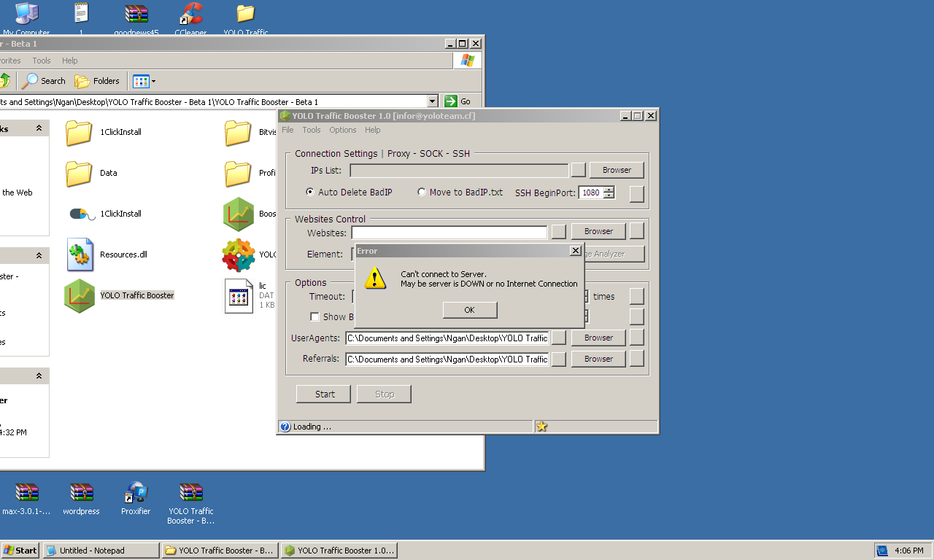The image size is (934, 560).
Task: Click the Up arrow icon in Explorer toolbar
Action: coord(4,81)
